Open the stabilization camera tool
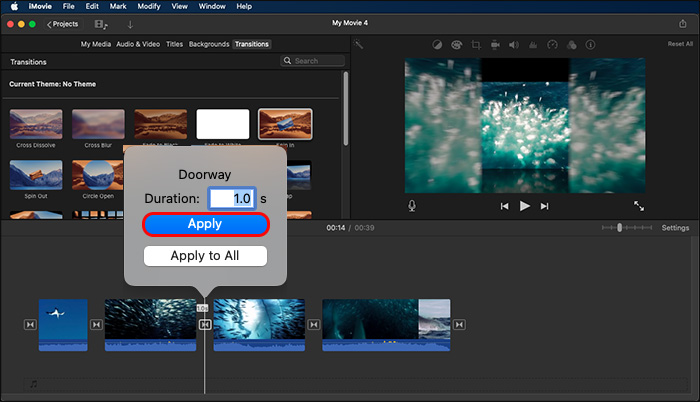Image resolution: width=700 pixels, height=402 pixels. (x=497, y=45)
